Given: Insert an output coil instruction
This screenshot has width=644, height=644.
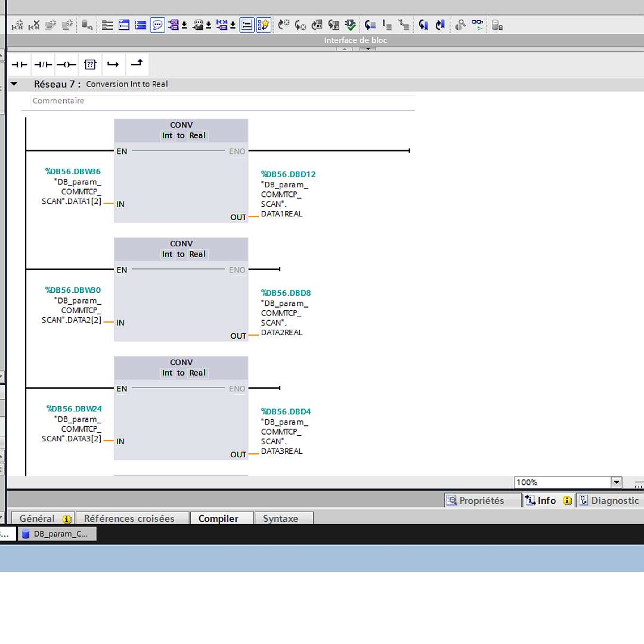Looking at the screenshot, I should [x=66, y=64].
